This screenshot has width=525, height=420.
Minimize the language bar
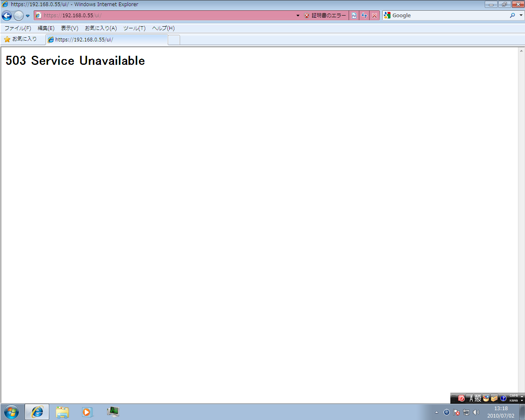[x=522, y=396]
